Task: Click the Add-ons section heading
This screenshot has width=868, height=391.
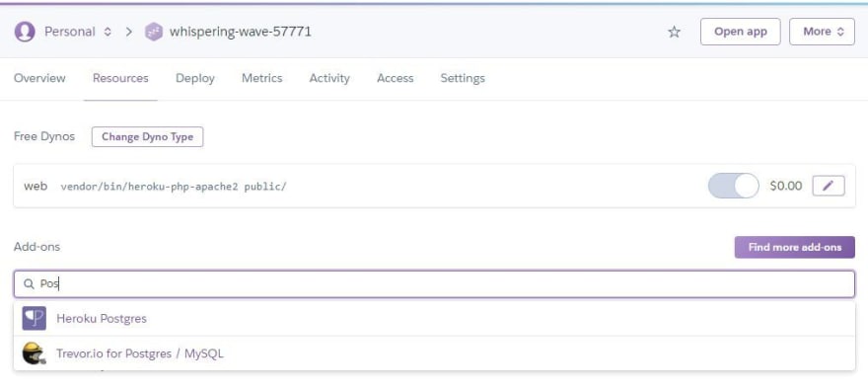Action: click(x=37, y=247)
